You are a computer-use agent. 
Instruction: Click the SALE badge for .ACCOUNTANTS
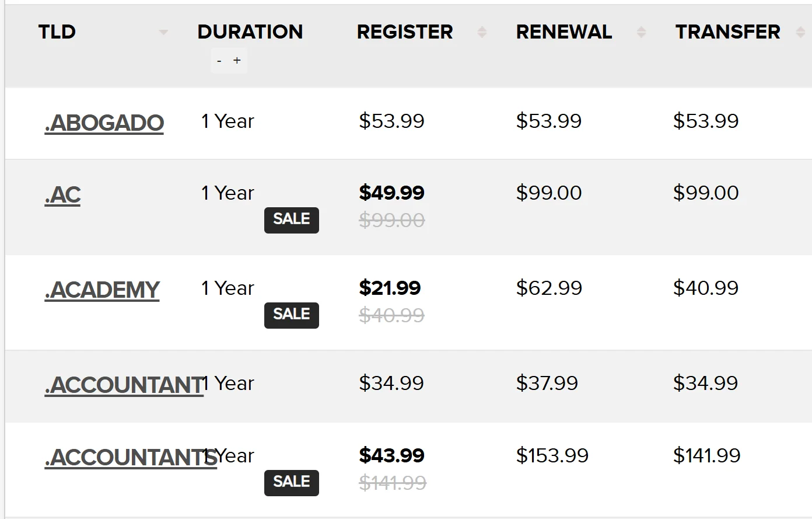(x=292, y=482)
